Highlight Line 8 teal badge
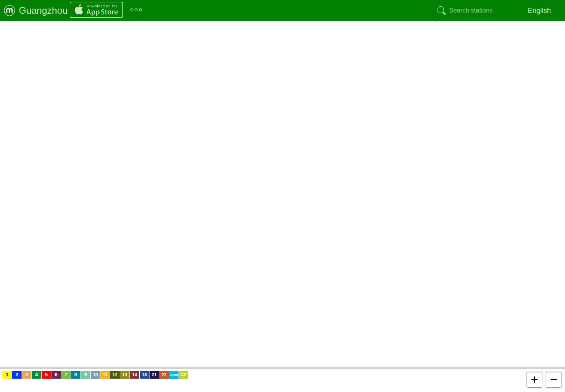The height and width of the screenshot is (392, 565). pos(76,375)
